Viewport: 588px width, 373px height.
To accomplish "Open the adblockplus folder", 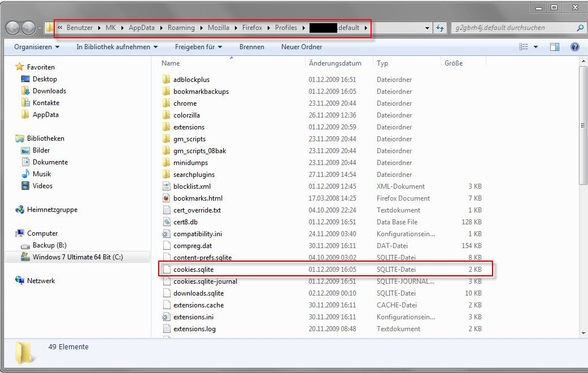I will pos(191,80).
